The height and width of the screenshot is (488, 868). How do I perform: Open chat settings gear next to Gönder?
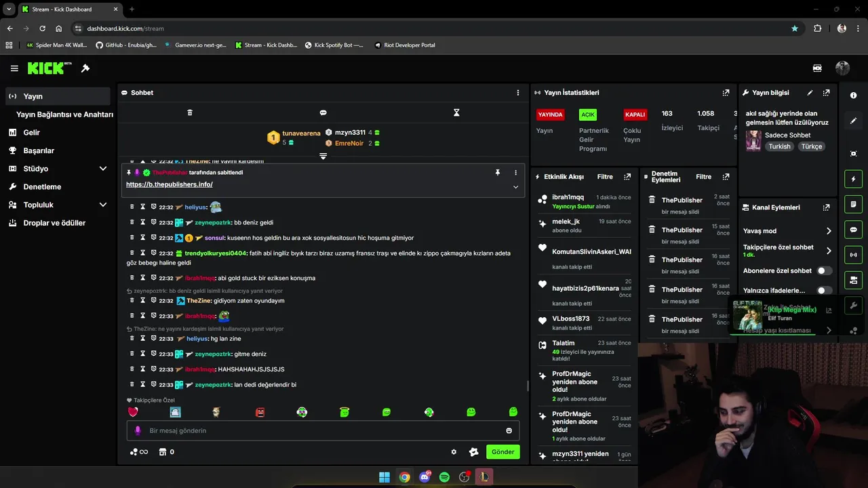click(454, 452)
